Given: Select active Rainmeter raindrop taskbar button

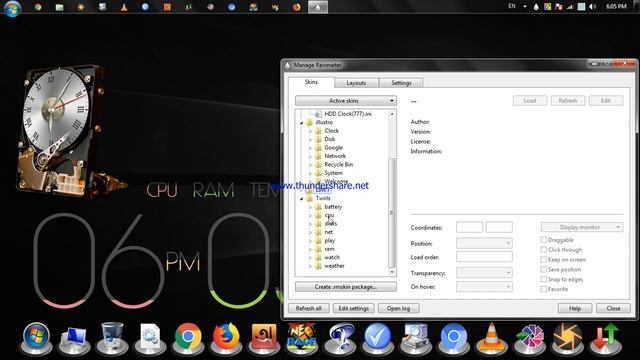Looking at the screenshot, I should tap(318, 7).
